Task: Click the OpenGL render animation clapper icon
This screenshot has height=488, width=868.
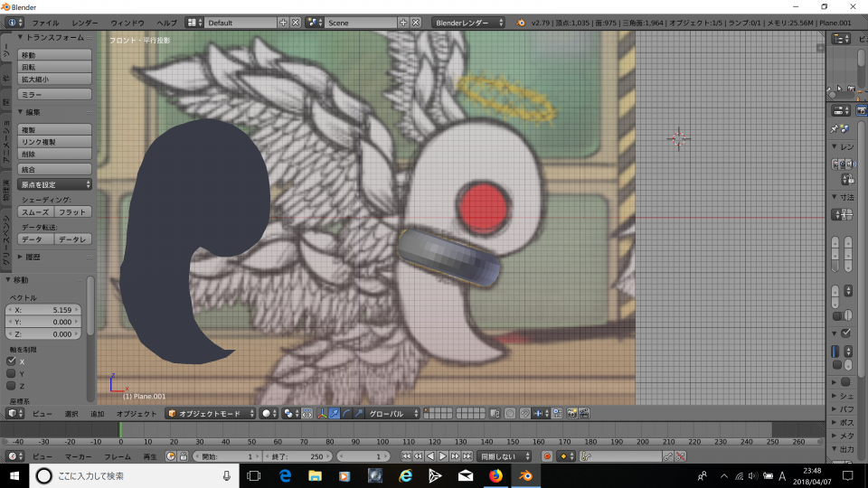Action: point(584,413)
